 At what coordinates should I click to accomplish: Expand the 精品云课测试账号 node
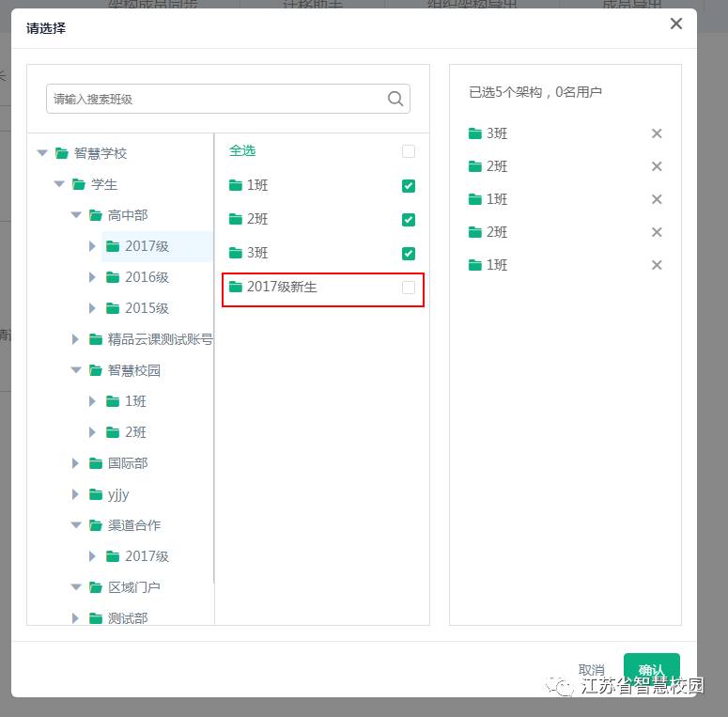[75, 339]
